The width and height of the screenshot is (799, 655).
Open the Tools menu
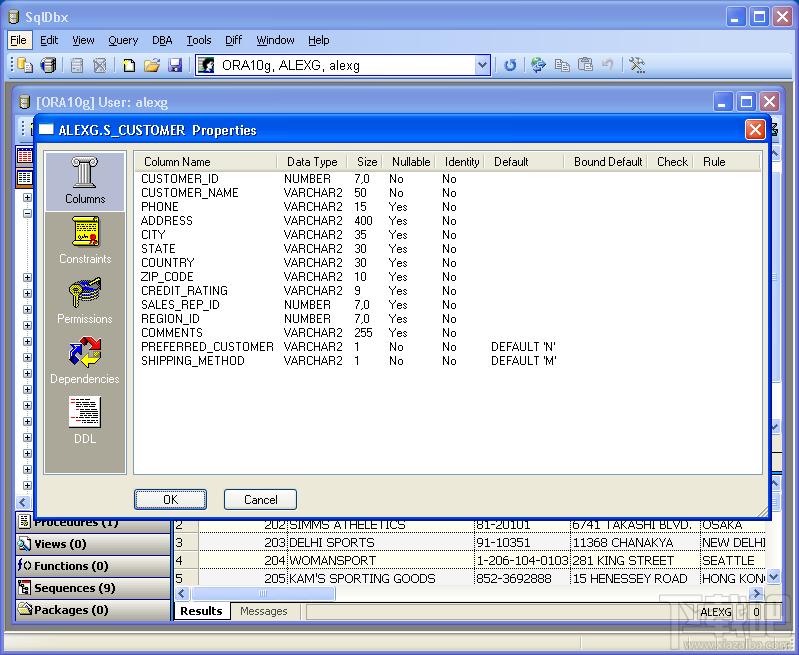199,40
